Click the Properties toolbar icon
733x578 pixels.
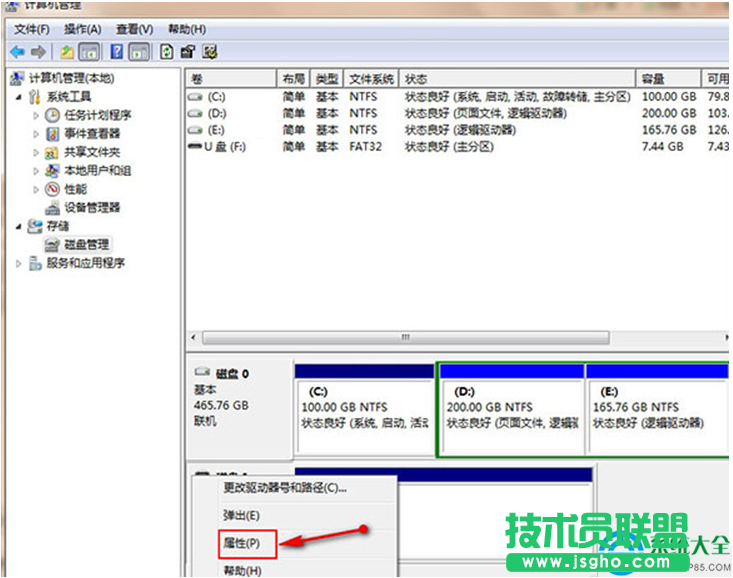pos(187,52)
